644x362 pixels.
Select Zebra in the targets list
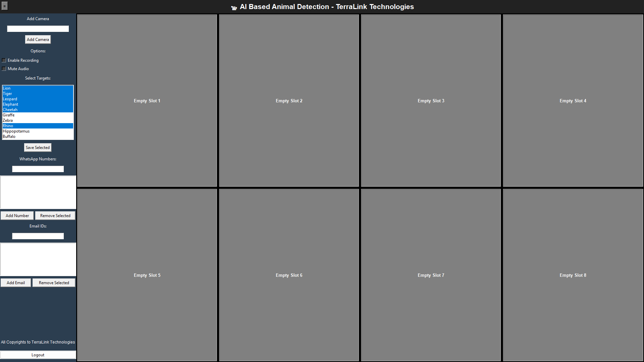pos(8,120)
